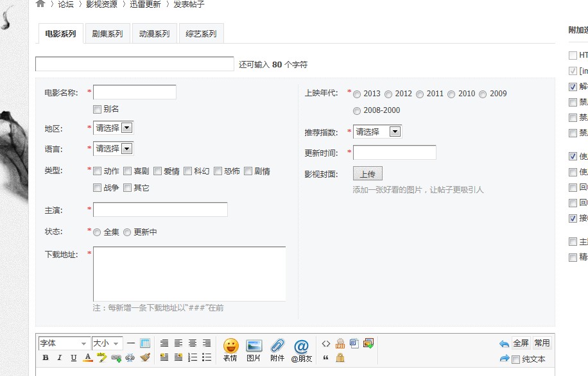Apply underline with the U icon
588x376 pixels.
click(x=73, y=357)
